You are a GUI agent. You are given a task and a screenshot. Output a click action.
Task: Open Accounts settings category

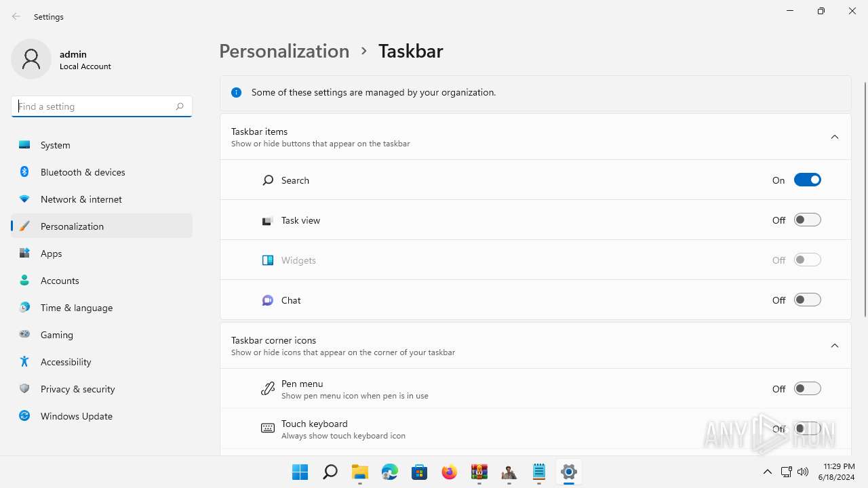coord(102,281)
